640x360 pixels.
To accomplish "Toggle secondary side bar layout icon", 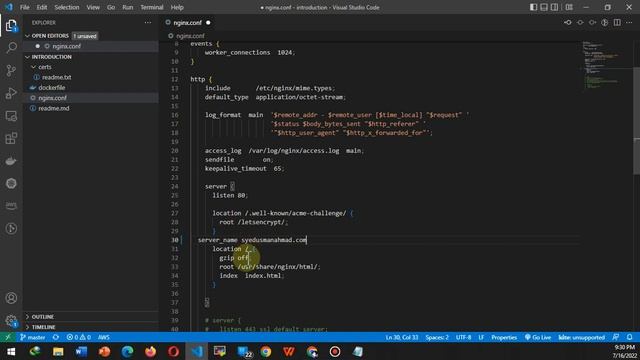I will tap(554, 7).
